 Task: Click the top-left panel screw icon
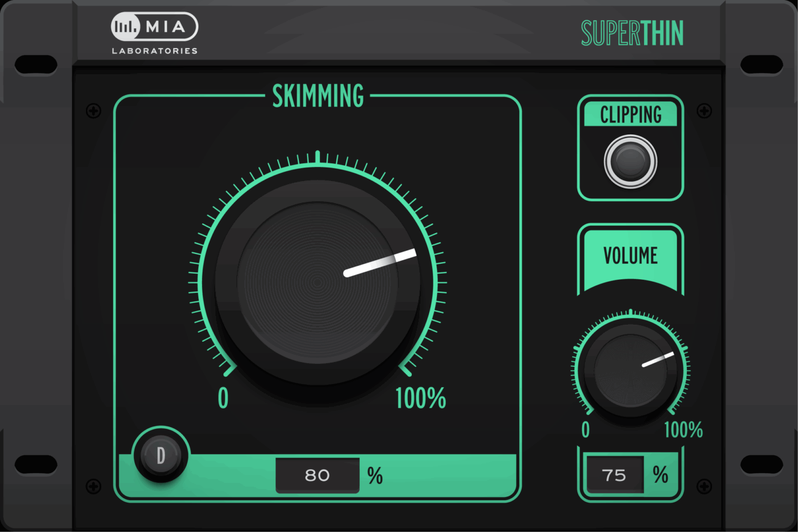(93, 111)
